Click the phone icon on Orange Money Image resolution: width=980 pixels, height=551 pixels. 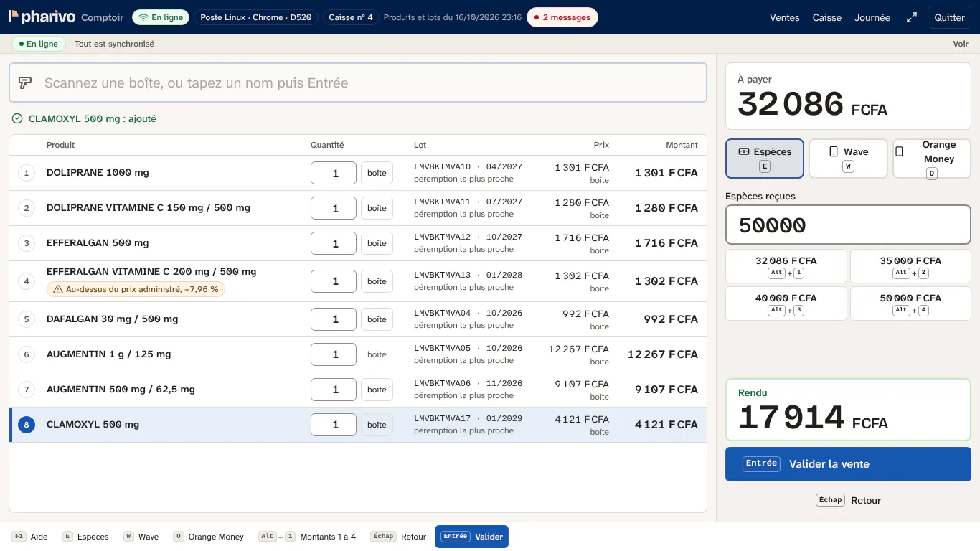click(x=900, y=151)
